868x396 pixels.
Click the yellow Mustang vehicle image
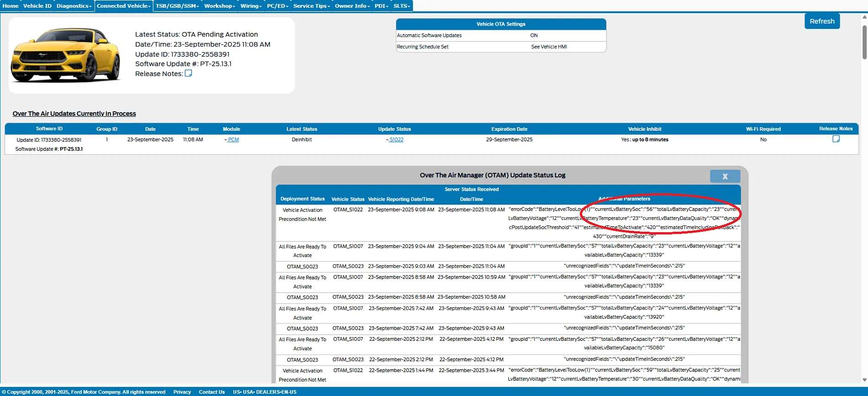[66, 55]
